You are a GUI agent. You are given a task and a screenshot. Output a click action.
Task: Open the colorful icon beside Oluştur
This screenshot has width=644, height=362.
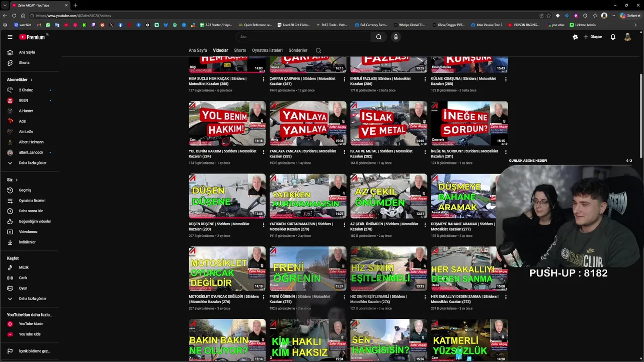point(576,37)
